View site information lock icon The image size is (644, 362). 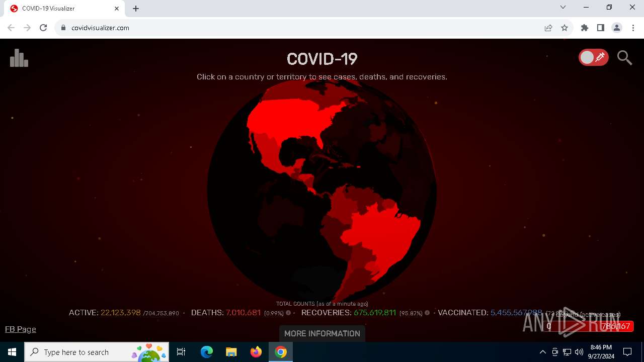(x=63, y=28)
